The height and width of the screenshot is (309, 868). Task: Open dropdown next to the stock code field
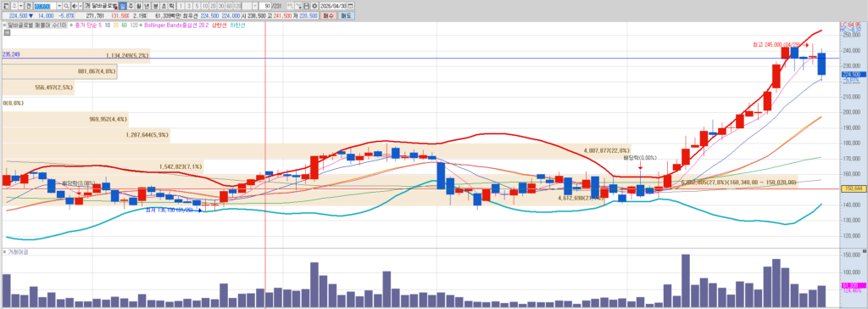tap(58, 6)
